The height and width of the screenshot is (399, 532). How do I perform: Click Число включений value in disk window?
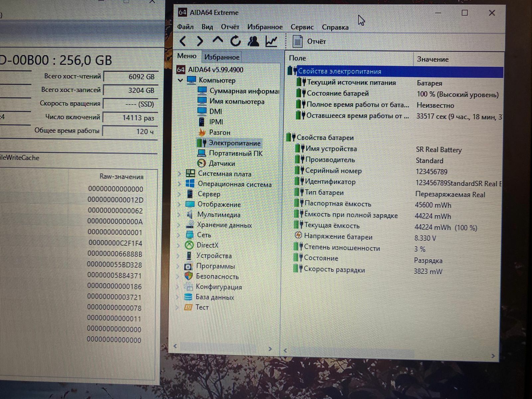(131, 118)
